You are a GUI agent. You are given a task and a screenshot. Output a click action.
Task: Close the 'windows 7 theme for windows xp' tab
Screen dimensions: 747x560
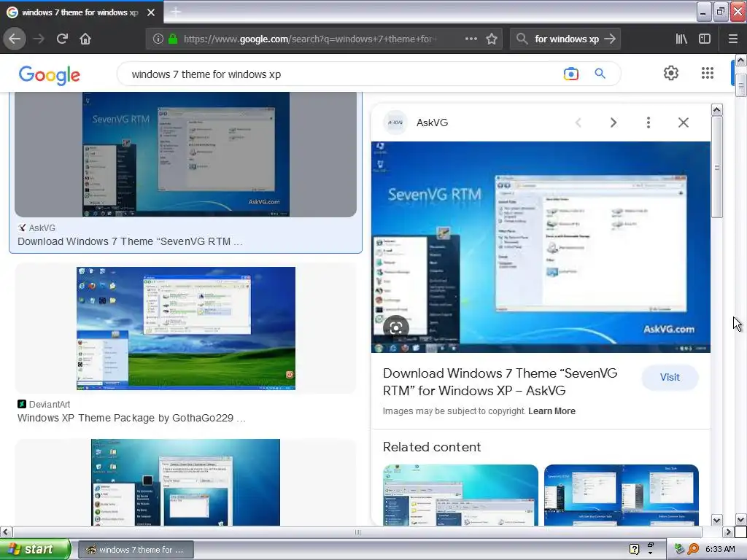click(x=151, y=12)
